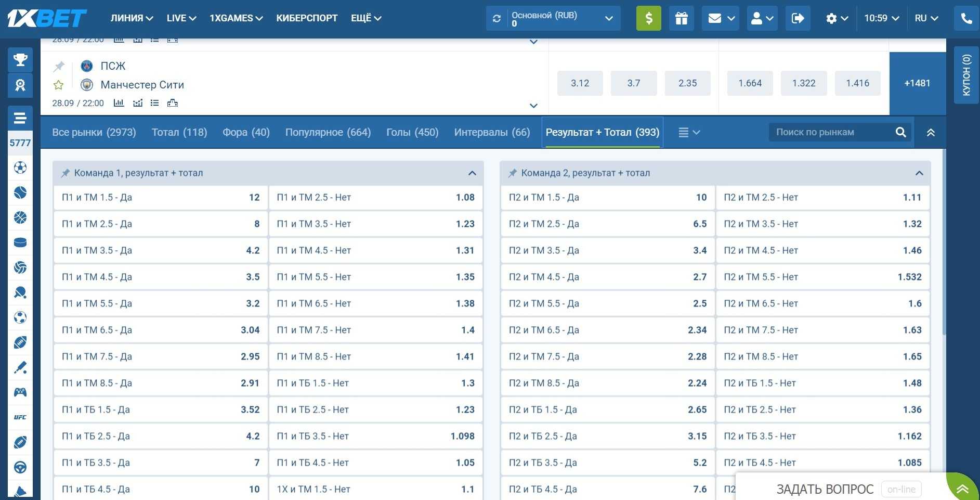Open the Голы (450) tab
Screen dimensions: 980x500
pyautogui.click(x=412, y=132)
